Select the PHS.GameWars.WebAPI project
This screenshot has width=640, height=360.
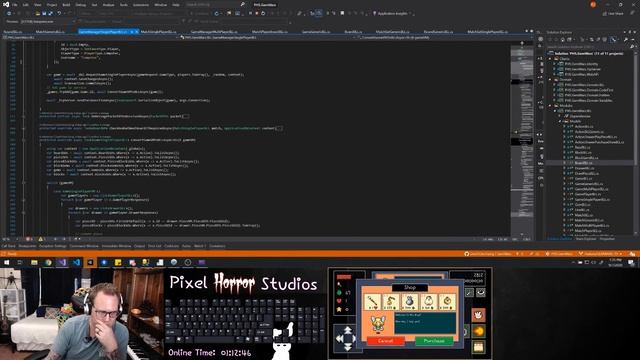point(582,74)
